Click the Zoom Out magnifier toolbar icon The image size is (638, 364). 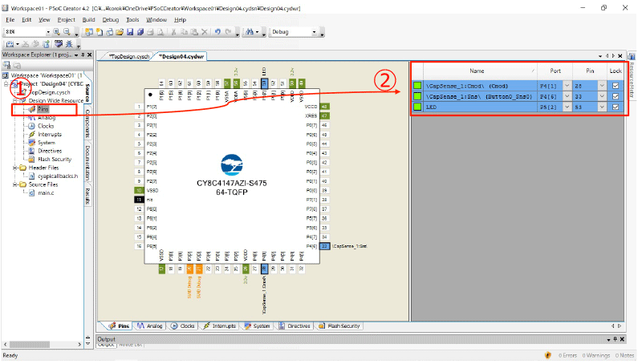(67, 32)
